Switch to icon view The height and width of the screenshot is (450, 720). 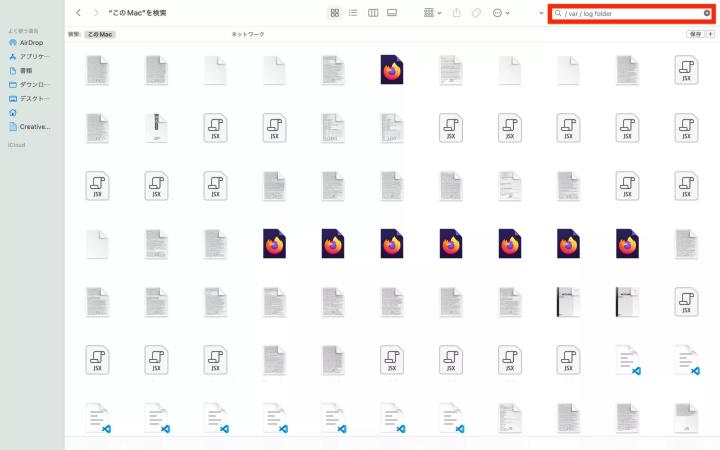coord(335,13)
